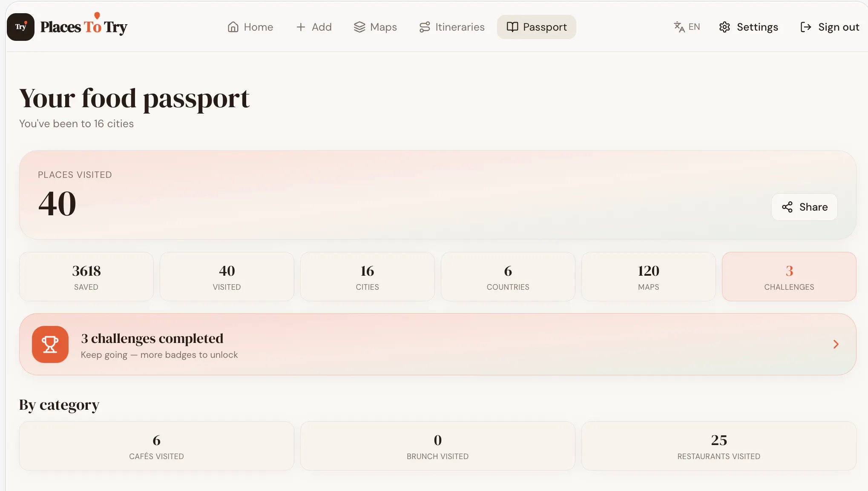This screenshot has height=491, width=868.
Task: Click the Home house icon
Action: click(x=233, y=27)
